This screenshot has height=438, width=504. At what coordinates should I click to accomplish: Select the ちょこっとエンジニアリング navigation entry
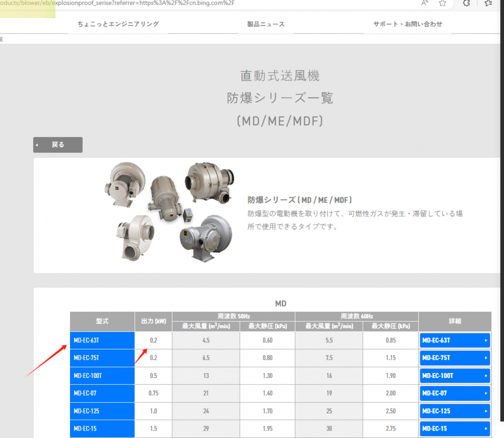point(118,23)
